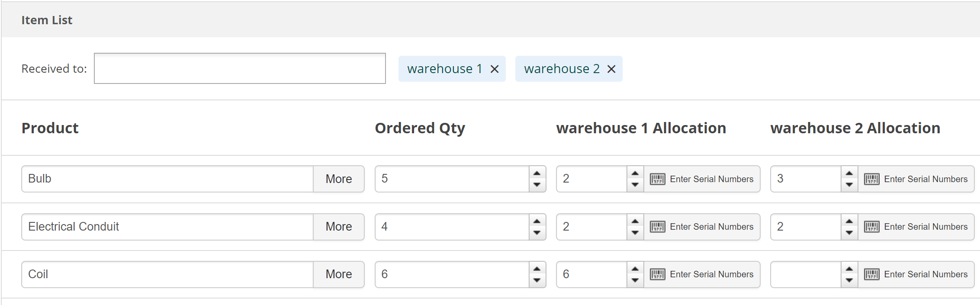This screenshot has width=980, height=305.
Task: Click barcode icon for Coil warehouse 1
Action: point(657,274)
